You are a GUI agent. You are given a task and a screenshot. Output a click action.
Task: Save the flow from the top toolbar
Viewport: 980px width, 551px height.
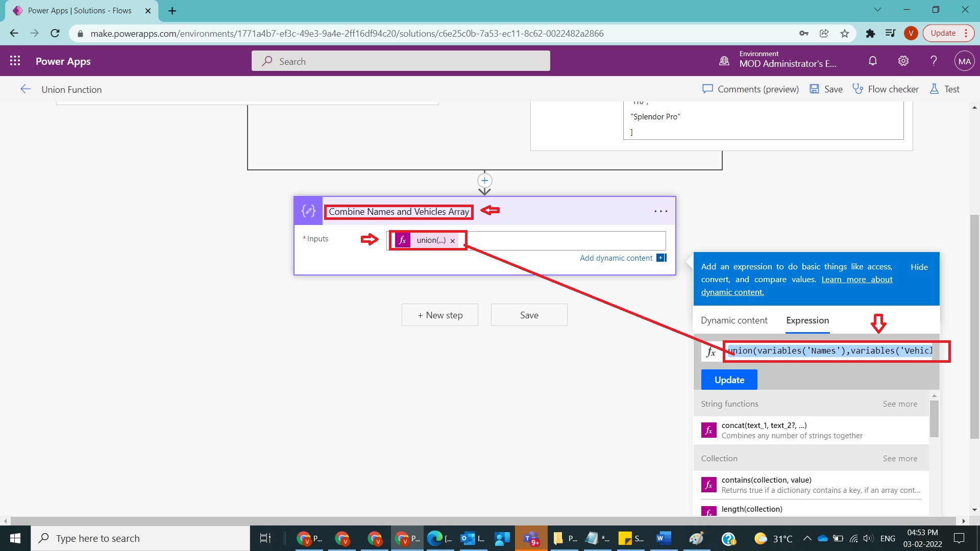[x=825, y=89]
